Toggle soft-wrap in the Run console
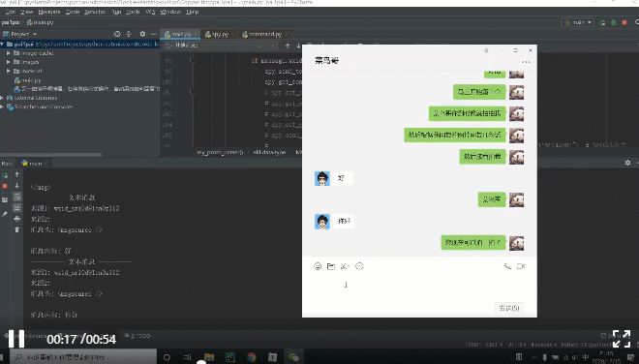The width and height of the screenshot is (639, 364). coord(17,197)
